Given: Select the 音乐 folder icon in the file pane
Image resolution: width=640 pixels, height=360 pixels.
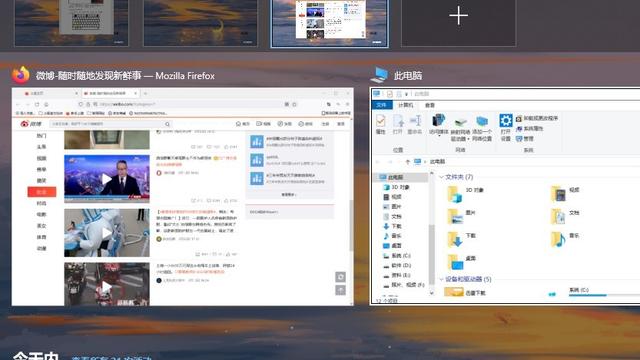Looking at the screenshot, I should (x=558, y=240).
